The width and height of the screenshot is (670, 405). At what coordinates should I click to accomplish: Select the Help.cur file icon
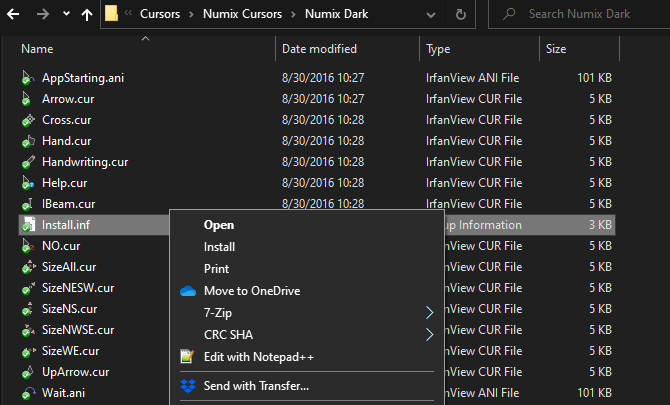tap(28, 183)
